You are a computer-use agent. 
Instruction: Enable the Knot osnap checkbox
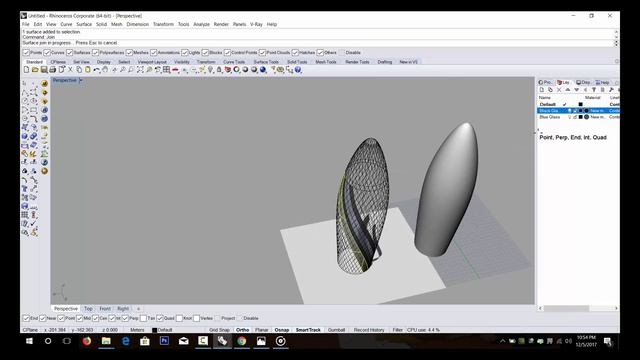coord(179,318)
